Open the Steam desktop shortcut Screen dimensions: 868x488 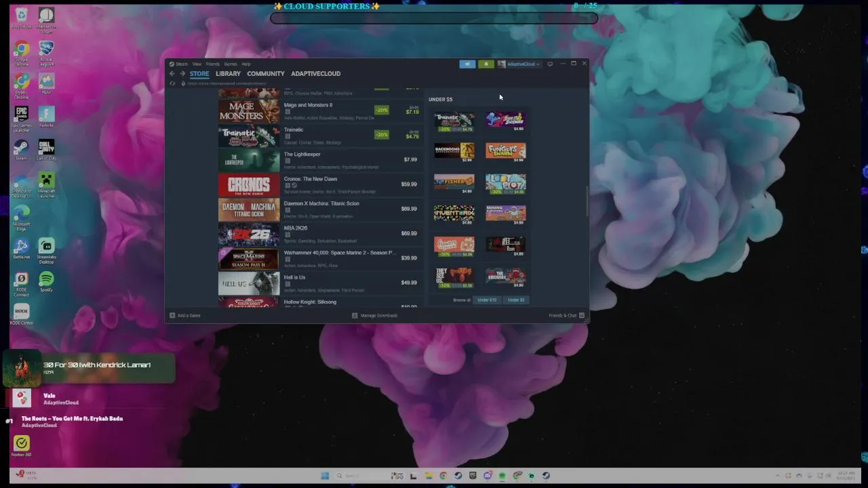[22, 150]
